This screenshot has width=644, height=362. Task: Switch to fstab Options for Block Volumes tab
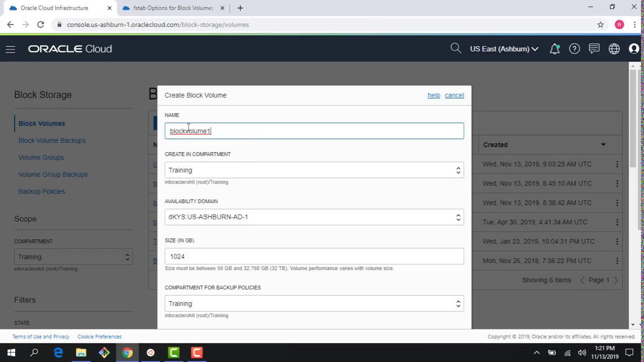click(x=174, y=8)
